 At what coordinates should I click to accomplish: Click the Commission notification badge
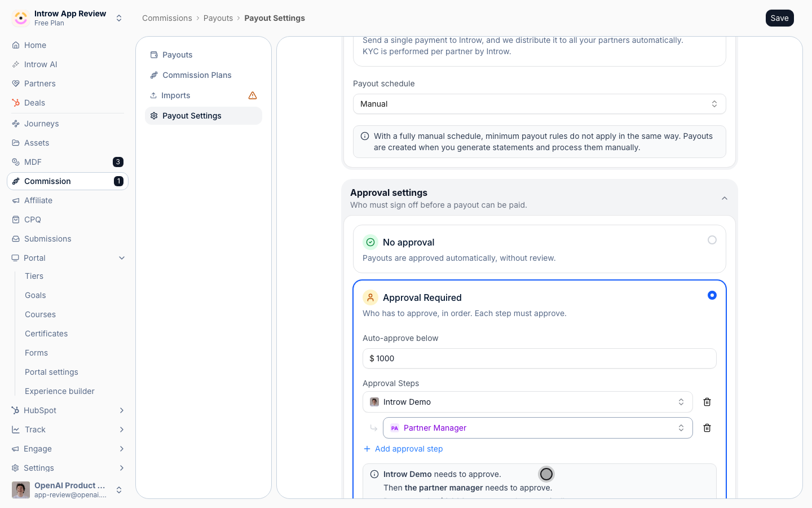(118, 181)
